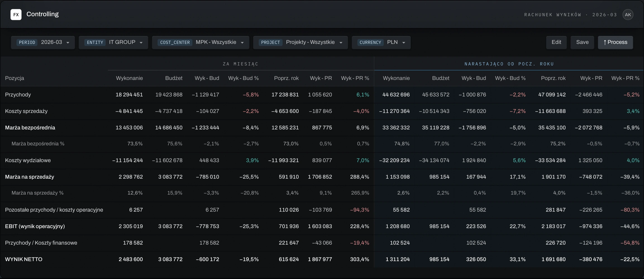Image resolution: width=644 pixels, height=279 pixels.
Task: Open the PERIOD 2026-03 dropdown
Action: (43, 42)
